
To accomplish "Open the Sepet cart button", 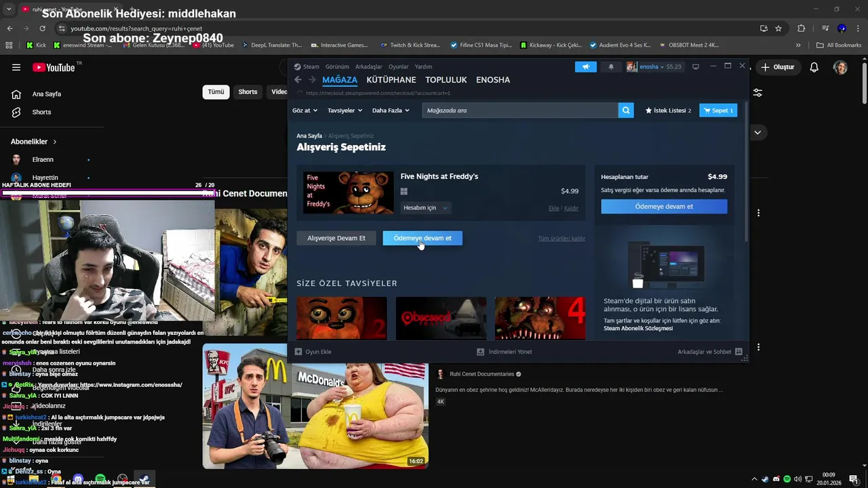I will click(x=718, y=110).
